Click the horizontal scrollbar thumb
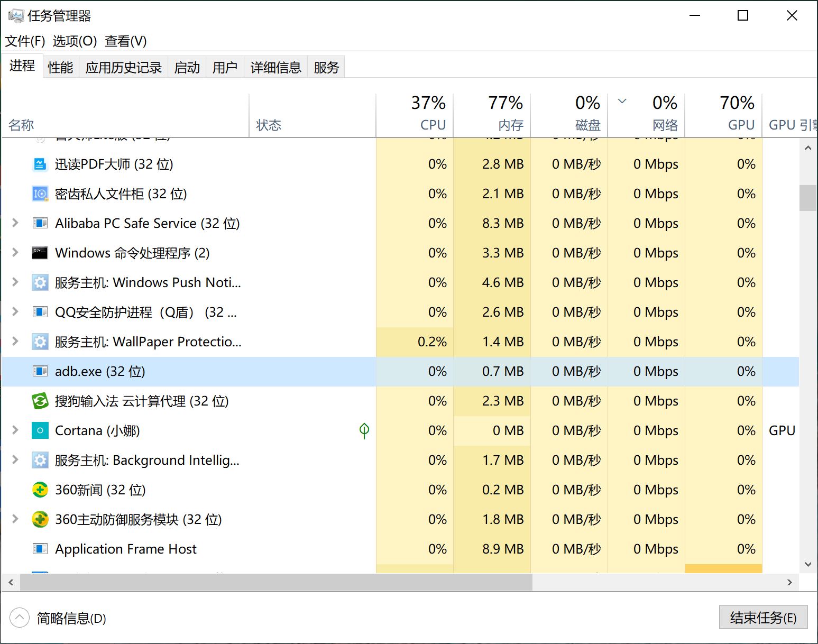The height and width of the screenshot is (644, 818). (276, 582)
